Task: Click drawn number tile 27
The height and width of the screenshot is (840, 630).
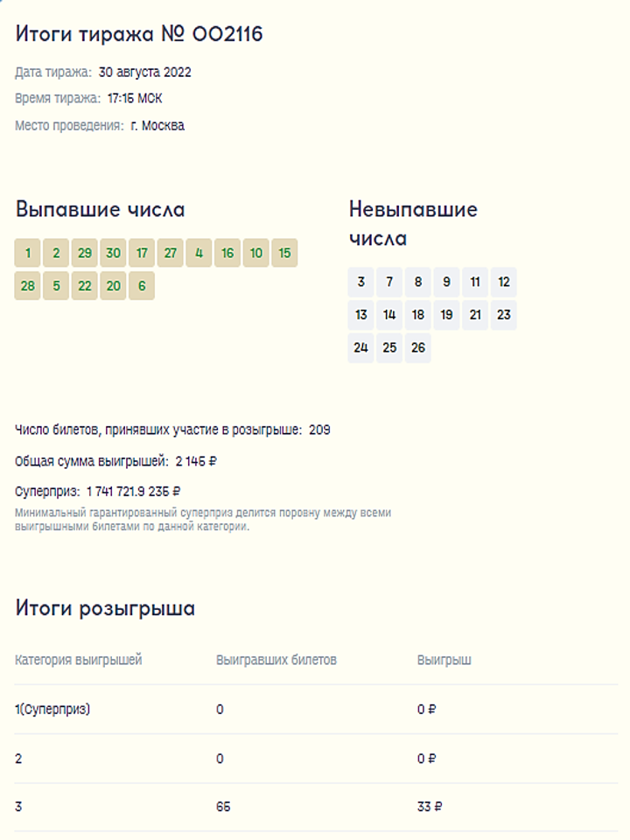Action: click(x=171, y=254)
